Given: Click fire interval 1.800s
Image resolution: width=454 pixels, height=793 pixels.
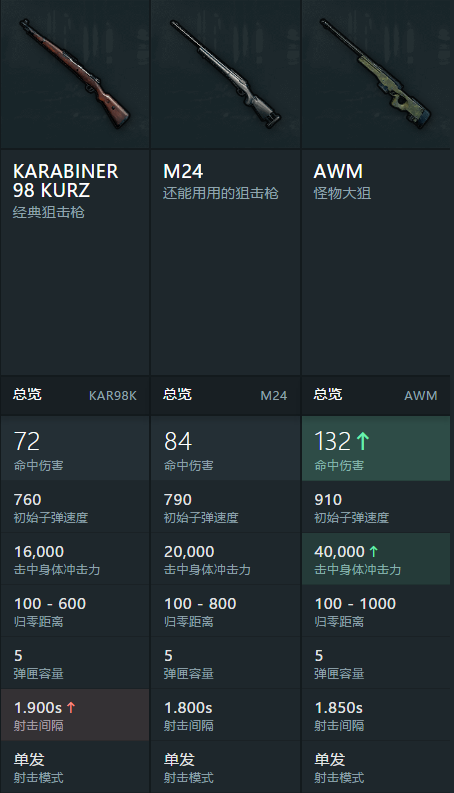Looking at the screenshot, I should pyautogui.click(x=188, y=708).
